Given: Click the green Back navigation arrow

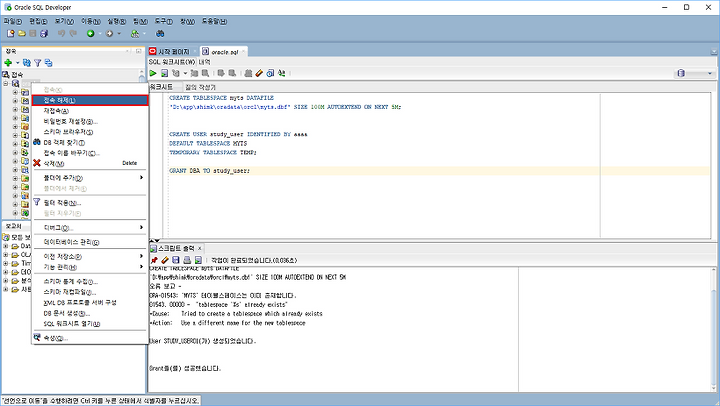Looking at the screenshot, I should pos(90,34).
